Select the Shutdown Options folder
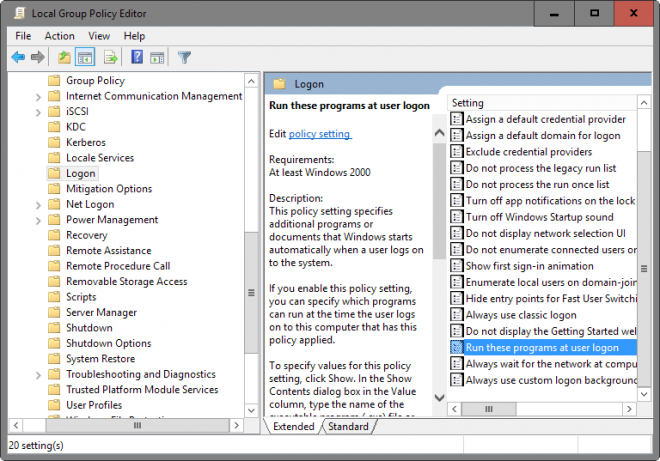Viewport: 660px width, 461px height. click(108, 343)
